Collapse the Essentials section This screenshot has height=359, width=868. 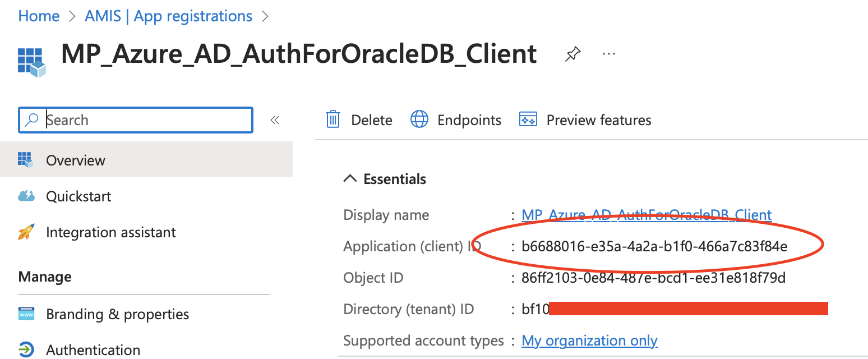click(x=350, y=179)
